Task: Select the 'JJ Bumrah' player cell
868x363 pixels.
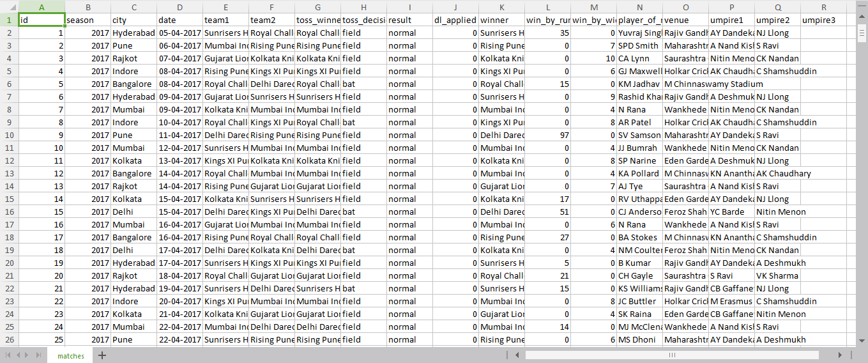Action: tap(639, 148)
